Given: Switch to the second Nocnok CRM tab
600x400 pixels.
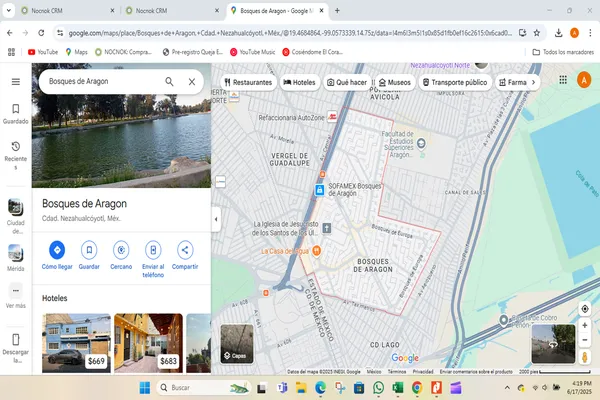Looking at the screenshot, I should tap(172, 11).
